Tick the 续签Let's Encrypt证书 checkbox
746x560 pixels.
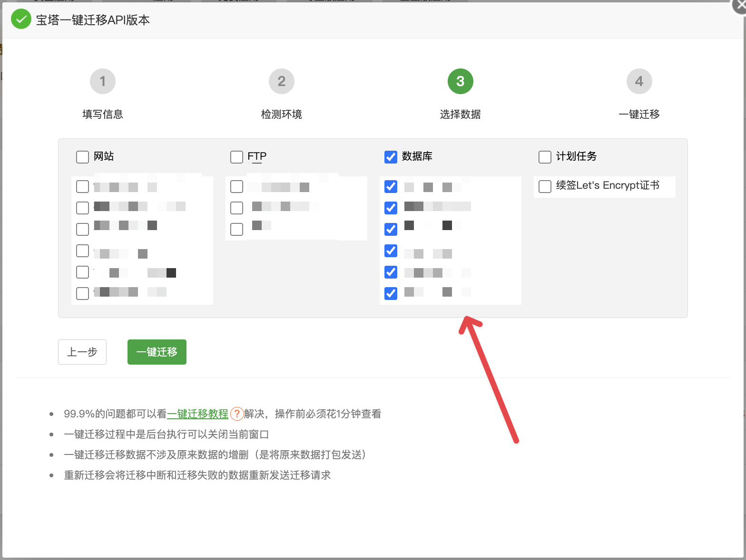pos(545,186)
